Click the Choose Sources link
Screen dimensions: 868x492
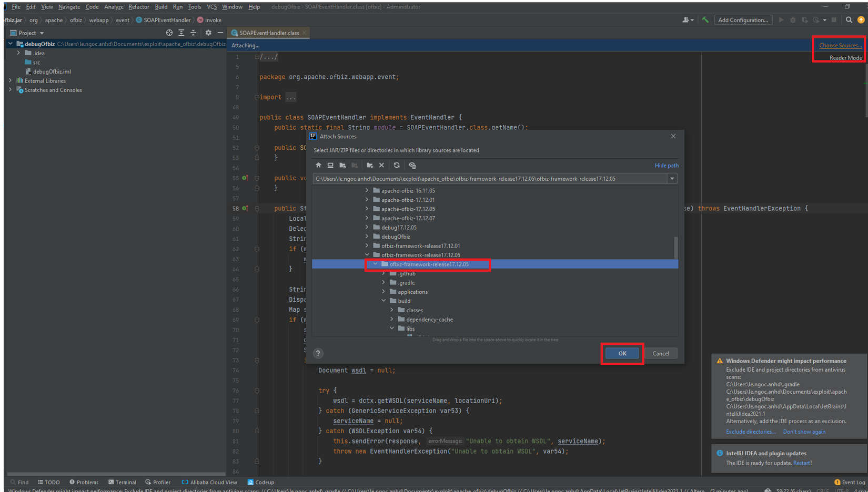pos(840,46)
